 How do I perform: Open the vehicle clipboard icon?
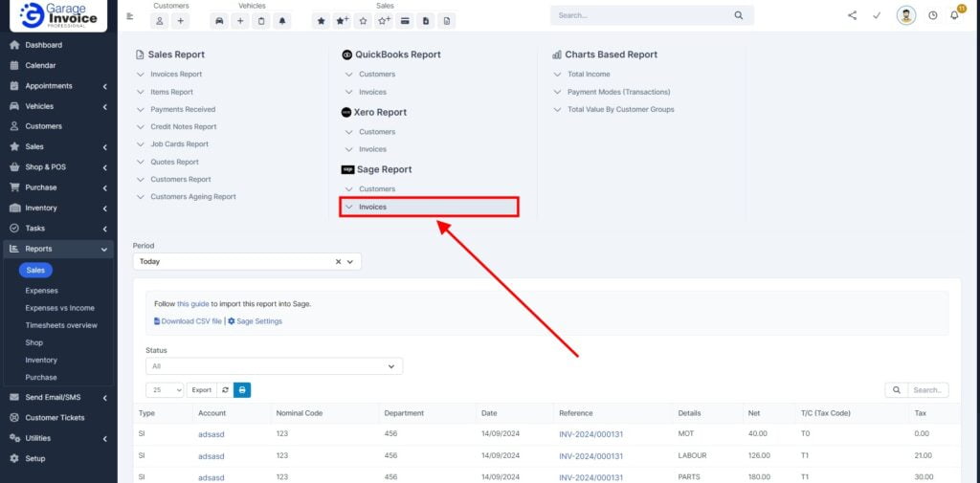pyautogui.click(x=261, y=21)
